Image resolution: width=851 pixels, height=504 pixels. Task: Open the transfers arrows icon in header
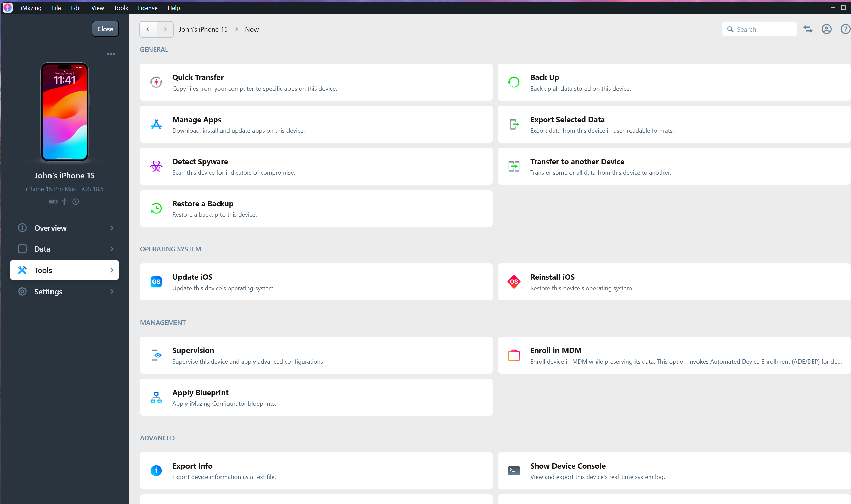pyautogui.click(x=808, y=29)
